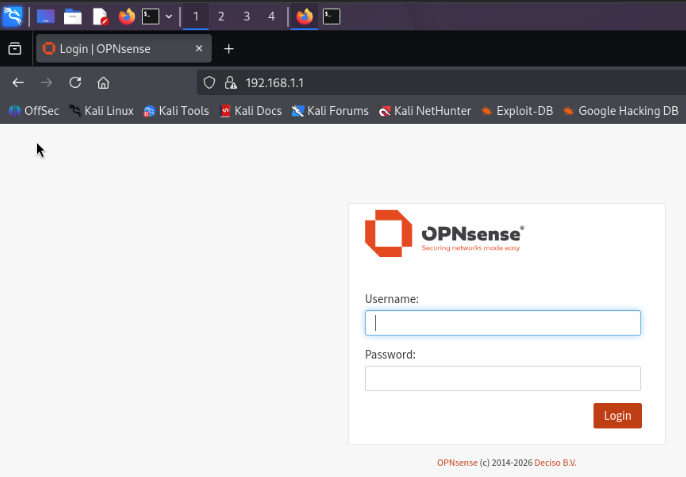Open the OffSec bookmark
This screenshot has width=686, height=477.
click(34, 111)
